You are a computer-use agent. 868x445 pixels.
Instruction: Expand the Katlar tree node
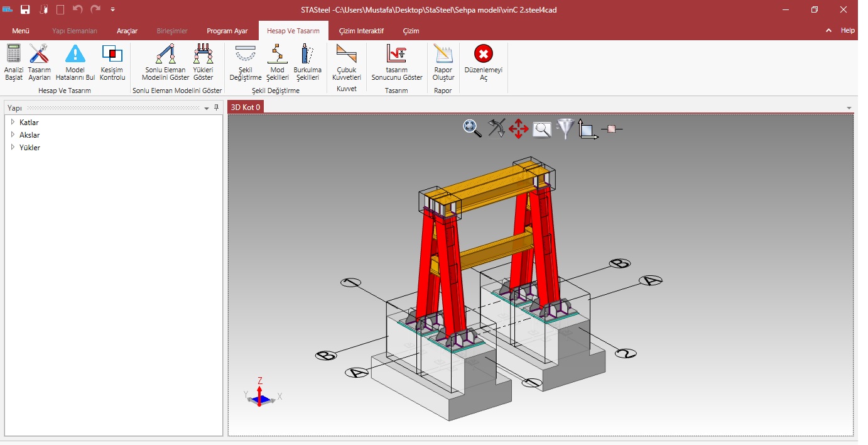click(x=13, y=123)
